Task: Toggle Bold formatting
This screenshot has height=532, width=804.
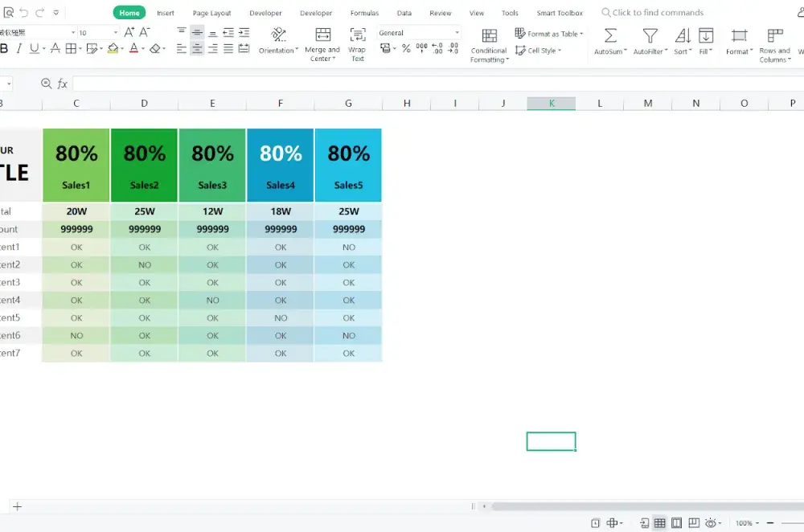Action: point(4,49)
